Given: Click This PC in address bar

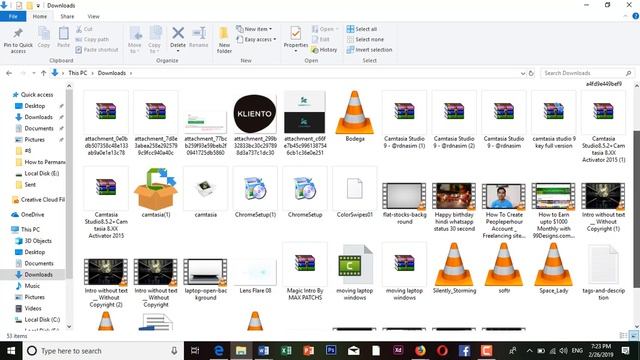Looking at the screenshot, I should [x=78, y=73].
